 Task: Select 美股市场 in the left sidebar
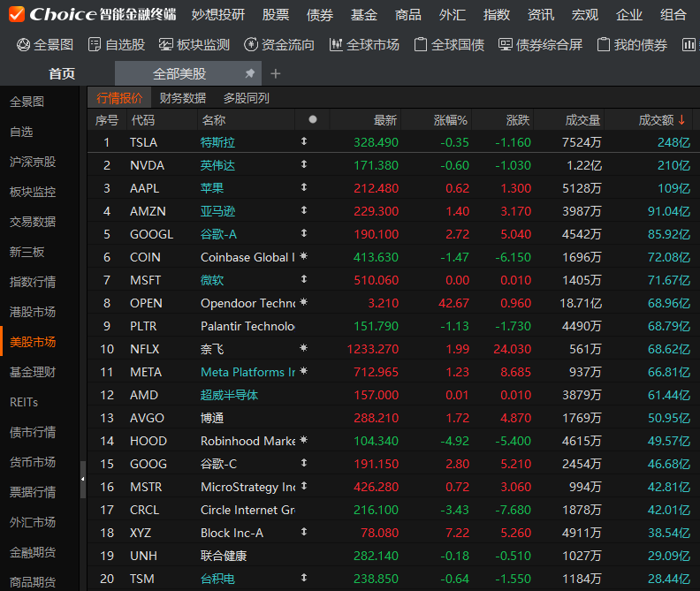coord(33,342)
